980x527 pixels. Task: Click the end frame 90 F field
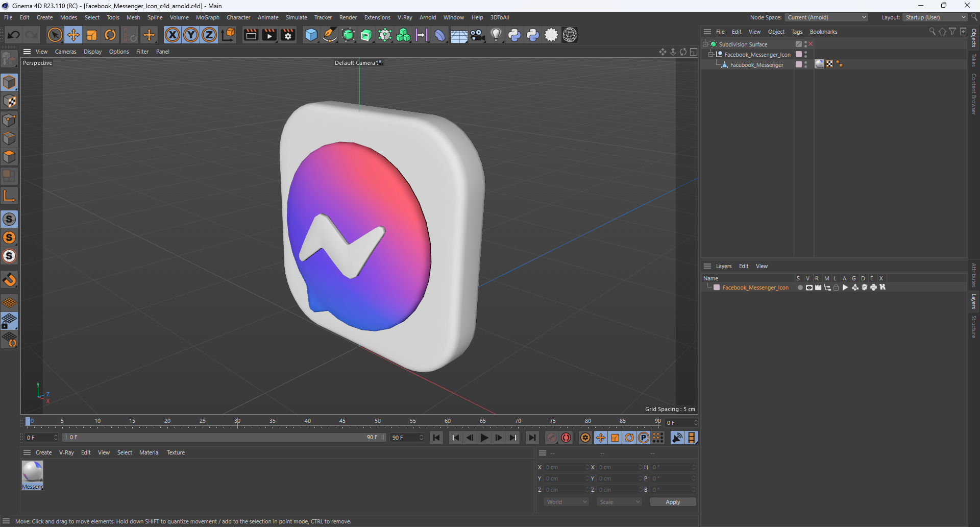[407, 438]
